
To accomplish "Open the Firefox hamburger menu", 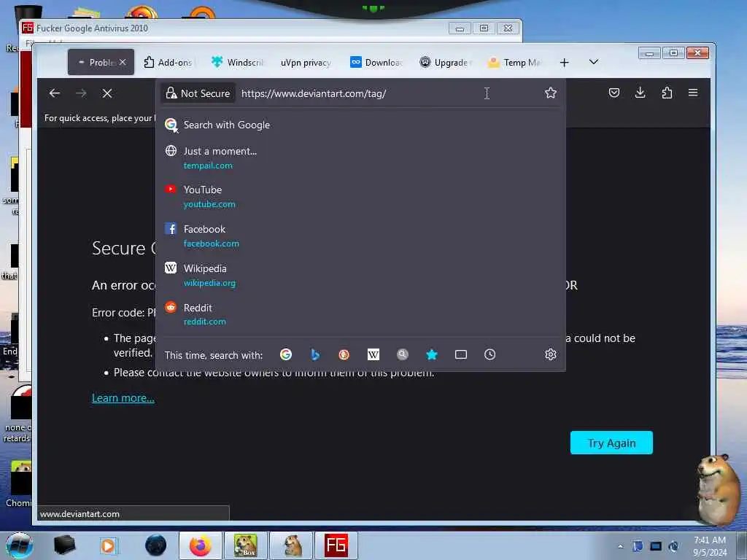I will [693, 93].
